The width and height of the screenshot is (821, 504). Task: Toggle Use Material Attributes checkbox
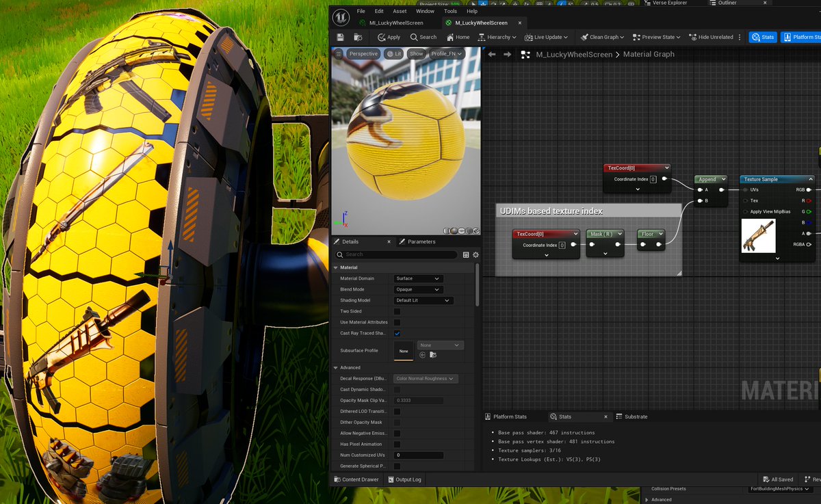pyautogui.click(x=398, y=322)
